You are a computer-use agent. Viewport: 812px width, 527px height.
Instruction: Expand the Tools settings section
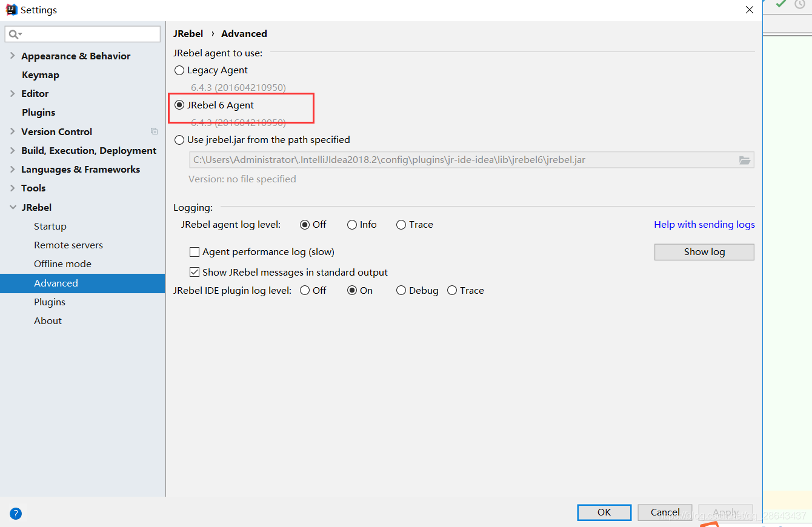point(13,188)
